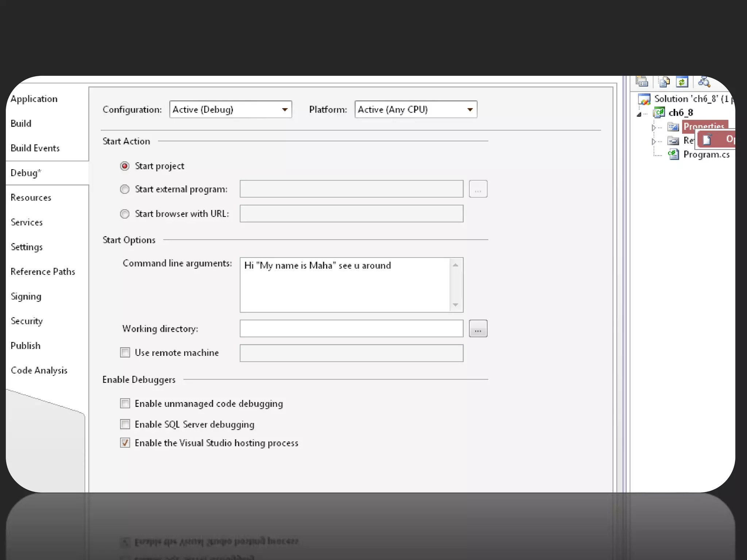The width and height of the screenshot is (747, 560).
Task: Click the Open context menu item icon
Action: [707, 139]
